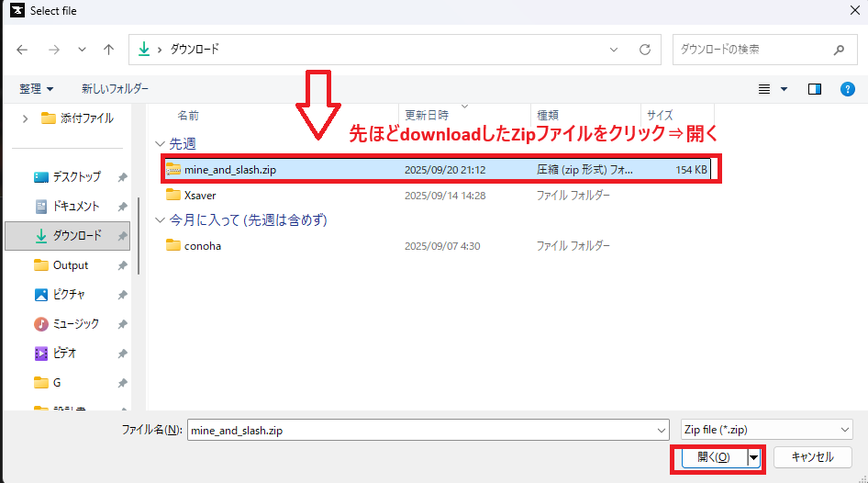Toggle the preview pane
The width and height of the screenshot is (868, 483).
pyautogui.click(x=814, y=89)
